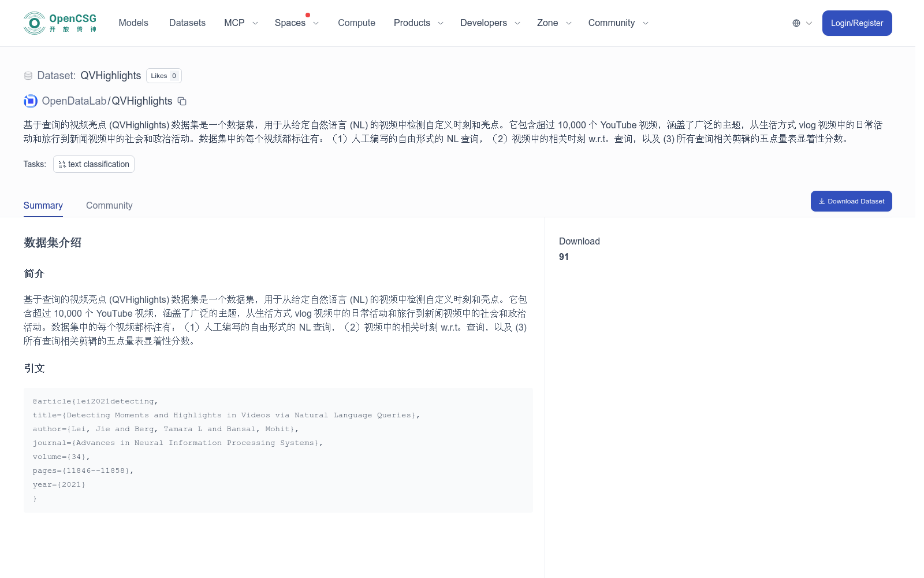Image resolution: width=924 pixels, height=578 pixels.
Task: Click the pages={11846--11858} citation line
Action: pyautogui.click(x=83, y=470)
